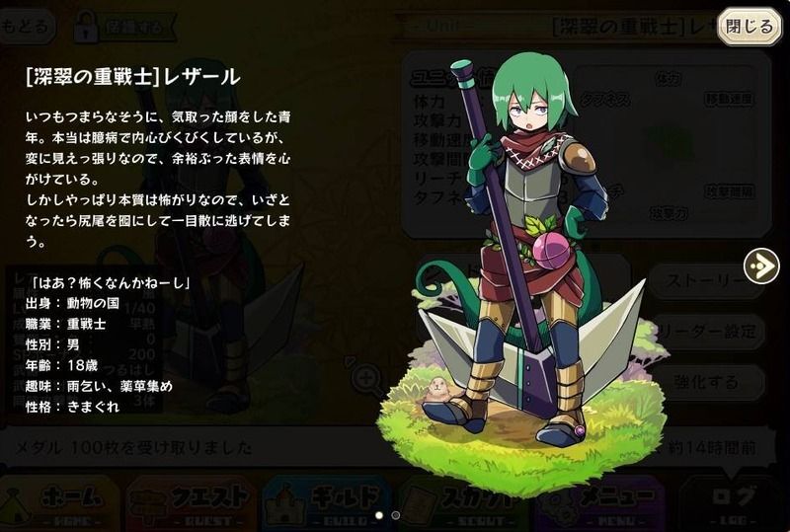Screen dimensions: 790x532
Task: Tap the もどる back button
Action: pos(27,26)
